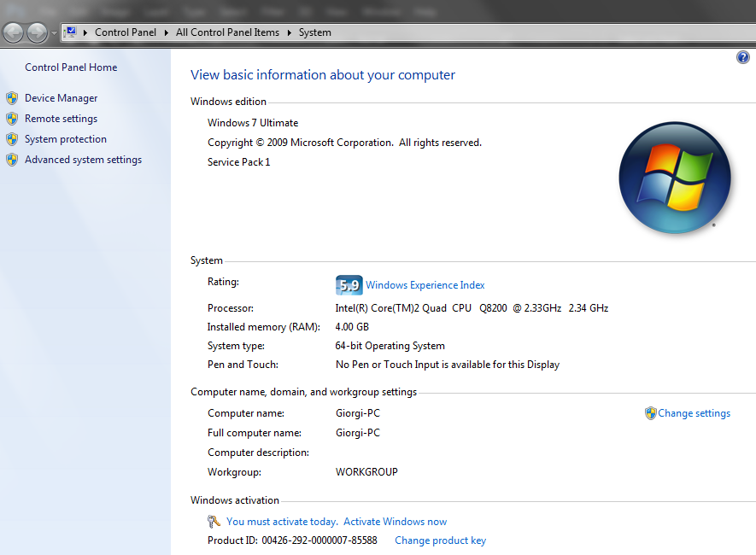Click the Copyright 2009 Microsoft text
Viewport: 756px width, 555px height.
(x=345, y=143)
